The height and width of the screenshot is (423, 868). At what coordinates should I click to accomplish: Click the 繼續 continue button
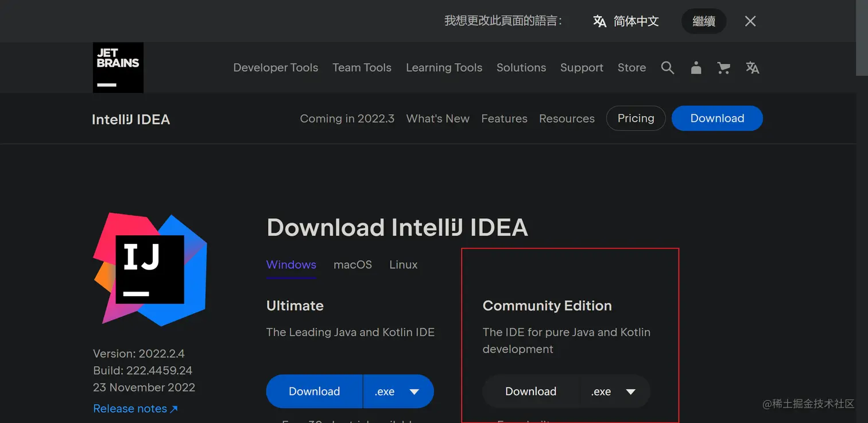tap(704, 21)
